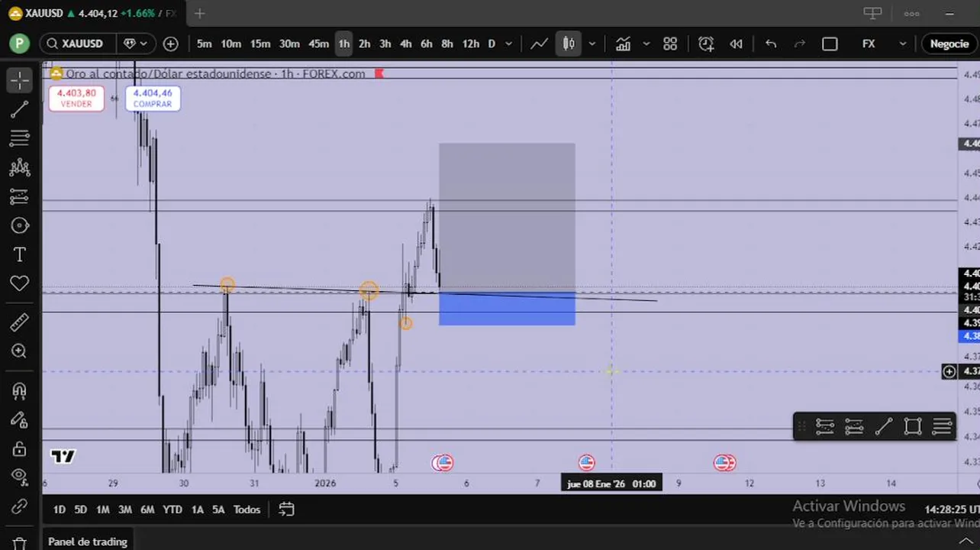Select the YTD date range
Screen dimensions: 980x550
click(172, 510)
